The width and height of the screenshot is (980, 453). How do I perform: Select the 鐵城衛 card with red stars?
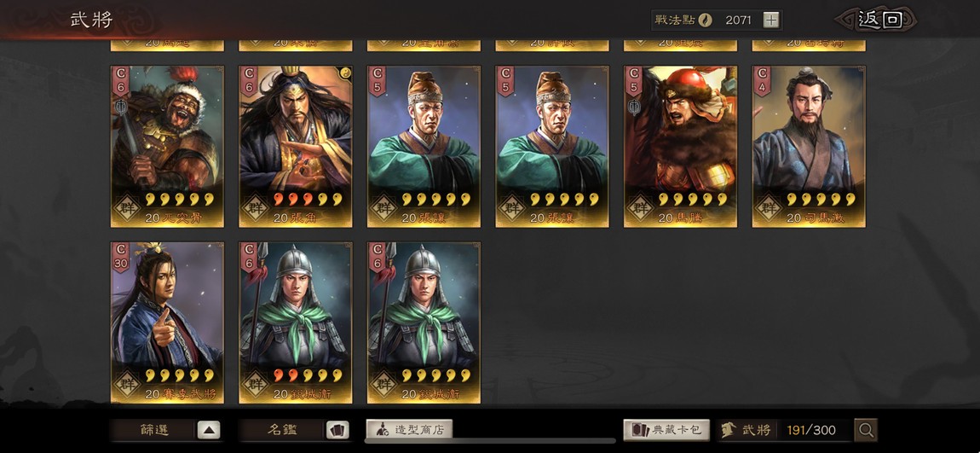coord(295,322)
